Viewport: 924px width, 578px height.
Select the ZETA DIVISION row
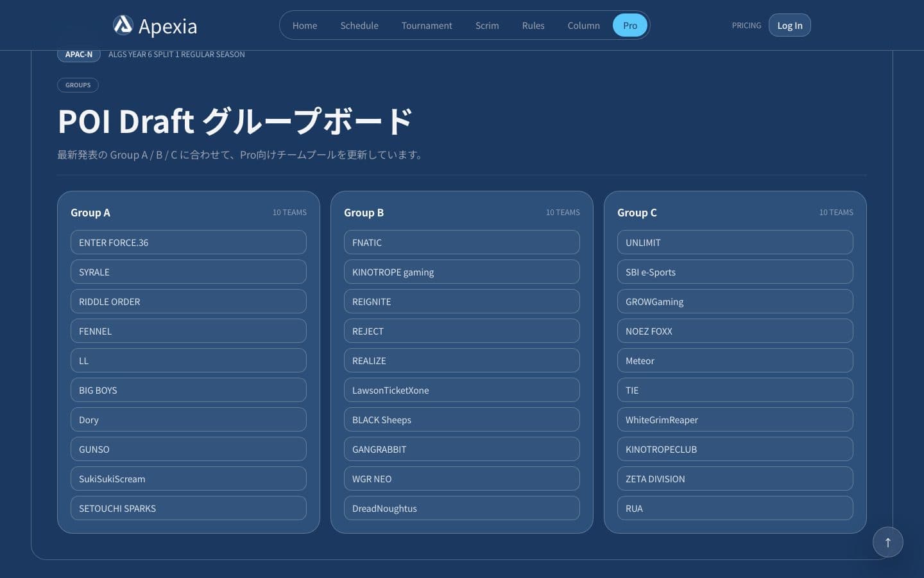pyautogui.click(x=735, y=478)
